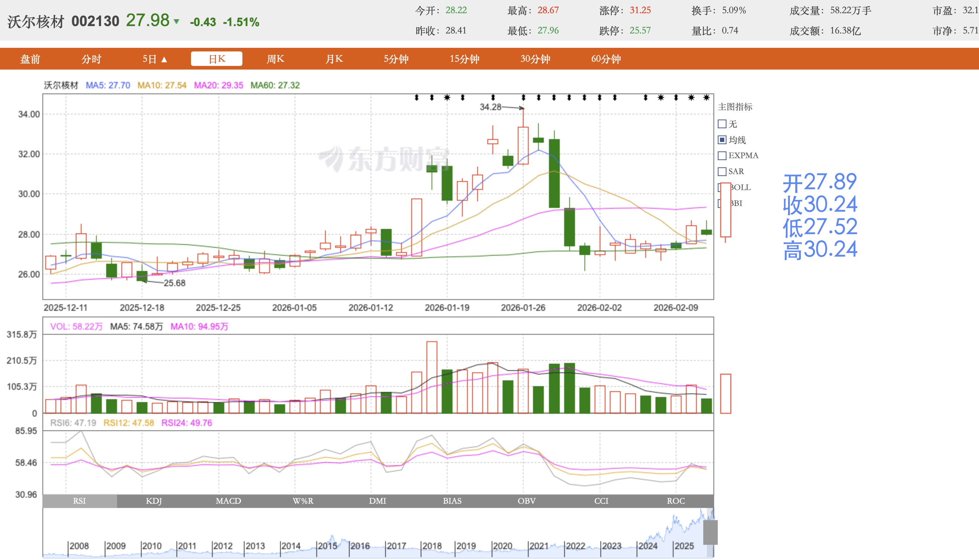Image resolution: width=979 pixels, height=560 pixels.
Task: Switch to 分时 intraday view
Action: (91, 59)
